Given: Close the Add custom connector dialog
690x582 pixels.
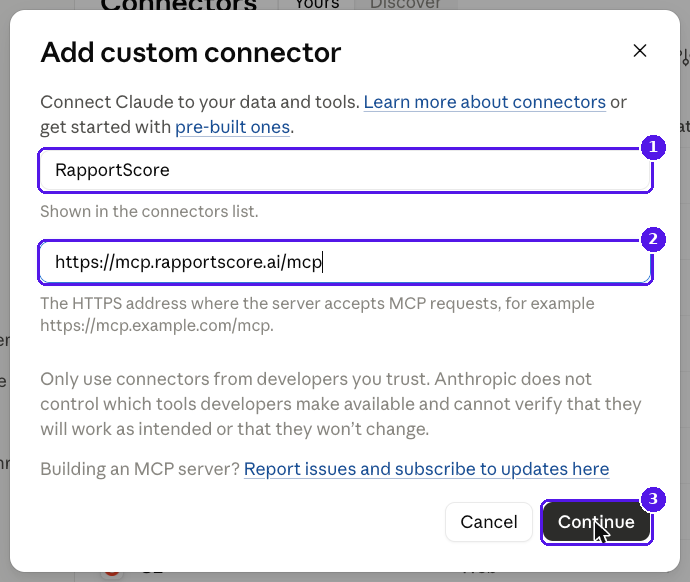Looking at the screenshot, I should [639, 51].
